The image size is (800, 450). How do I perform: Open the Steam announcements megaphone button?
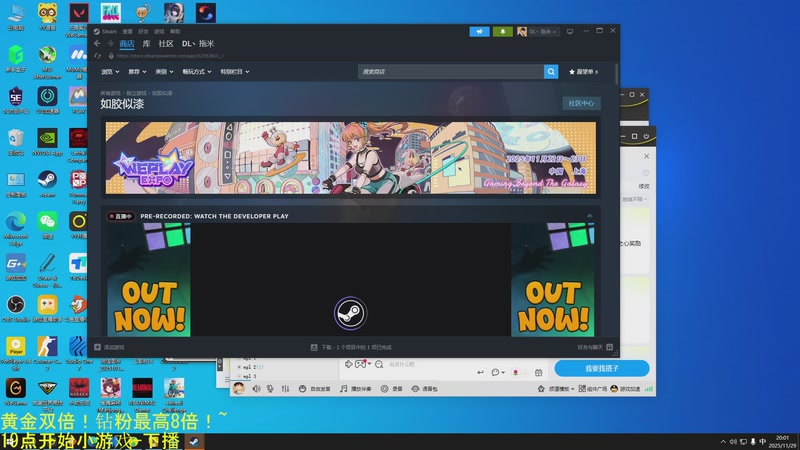click(x=479, y=32)
